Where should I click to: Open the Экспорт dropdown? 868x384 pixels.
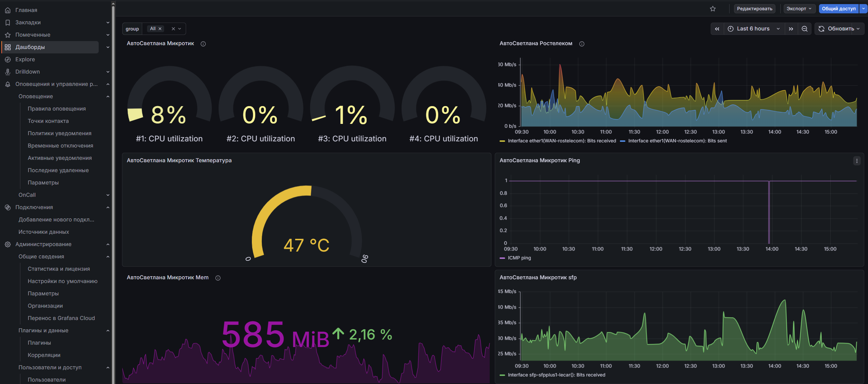(799, 9)
